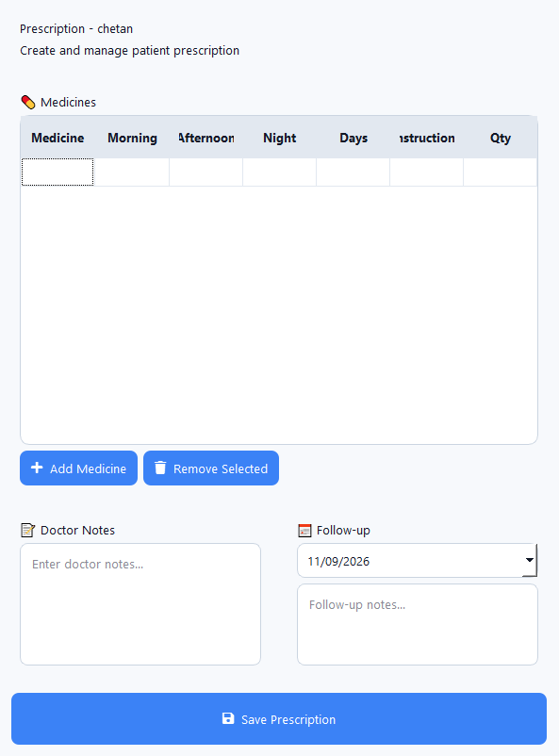The height and width of the screenshot is (756, 559).
Task: Select the first row Afternoon cell
Action: pos(206,173)
